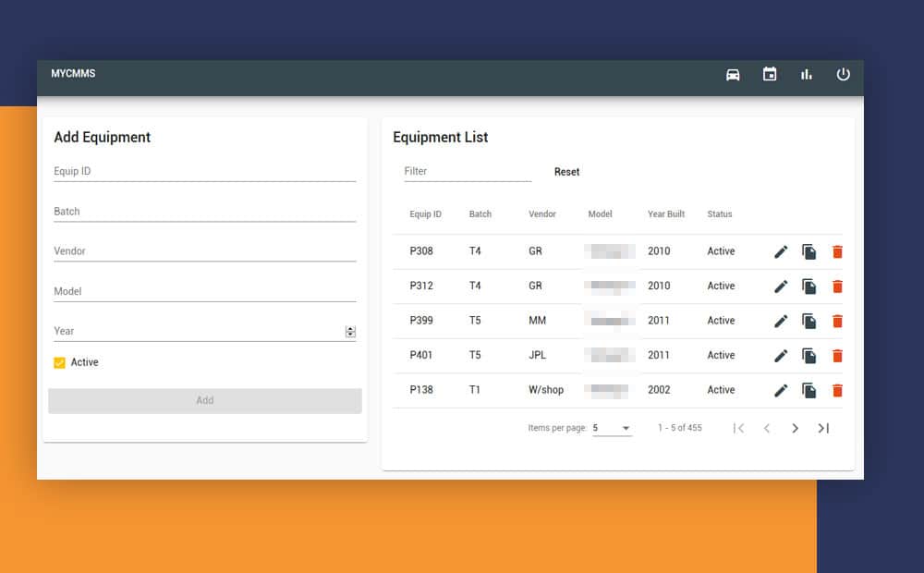
Task: Click the T1 batch cell
Action: [475, 390]
